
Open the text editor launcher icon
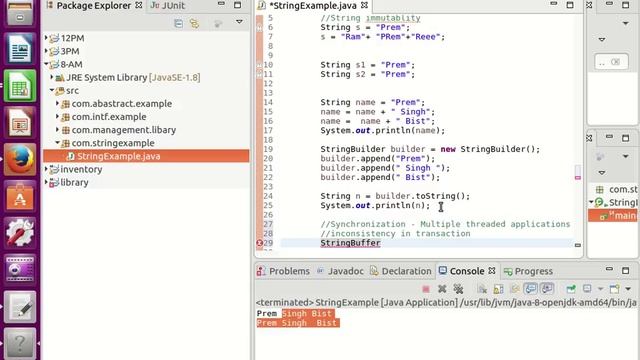coord(20,307)
